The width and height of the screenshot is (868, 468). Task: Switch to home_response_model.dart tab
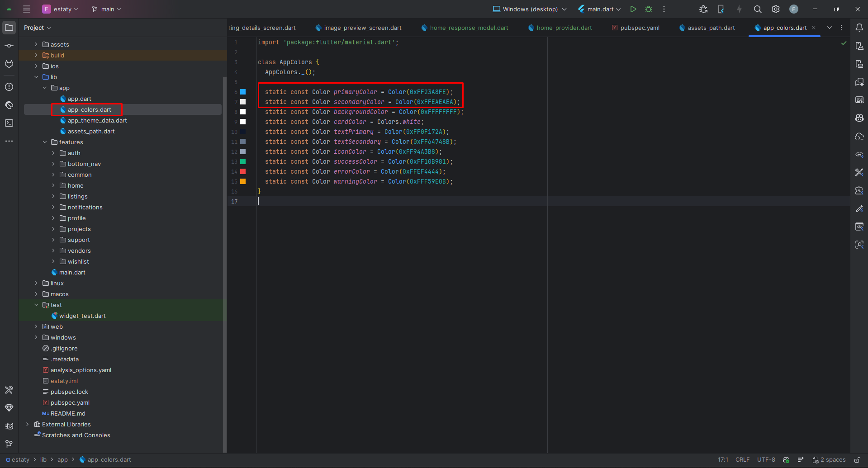tap(465, 28)
